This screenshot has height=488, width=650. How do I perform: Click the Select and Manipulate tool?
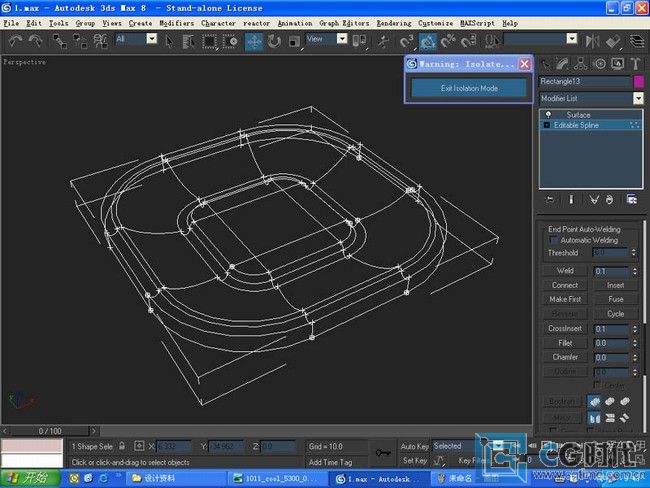click(x=383, y=41)
